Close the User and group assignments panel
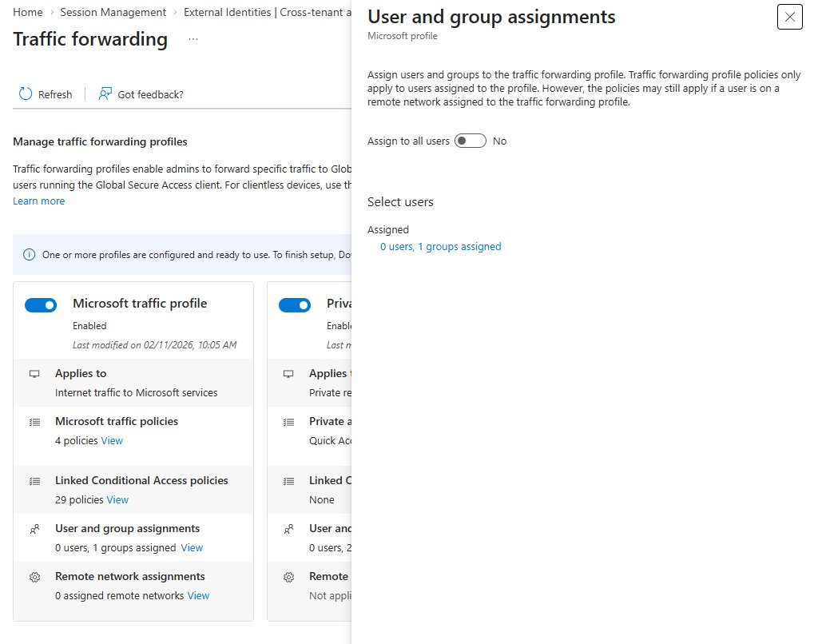This screenshot has width=814, height=644. pyautogui.click(x=789, y=17)
